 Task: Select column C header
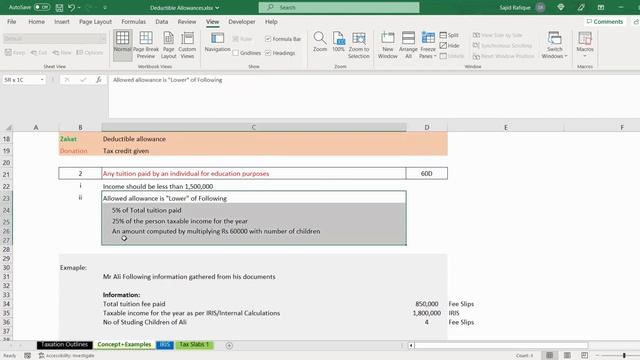pyautogui.click(x=253, y=127)
